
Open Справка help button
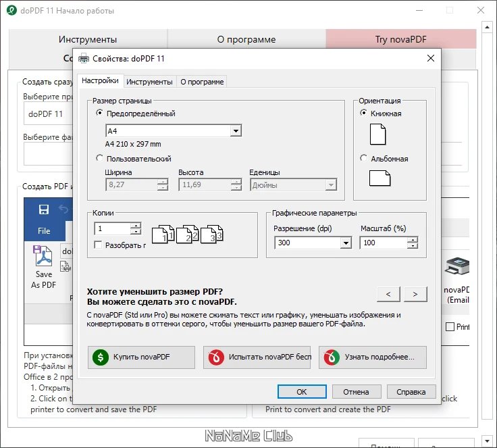(411, 392)
